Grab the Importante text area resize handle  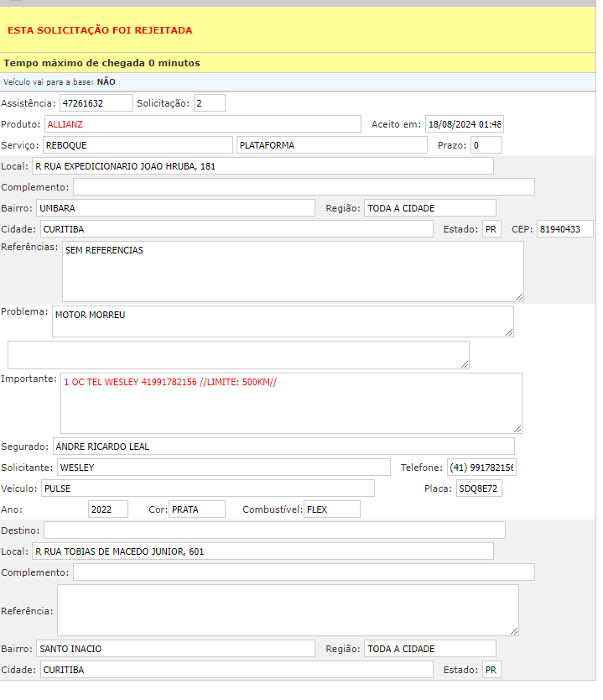click(x=517, y=429)
